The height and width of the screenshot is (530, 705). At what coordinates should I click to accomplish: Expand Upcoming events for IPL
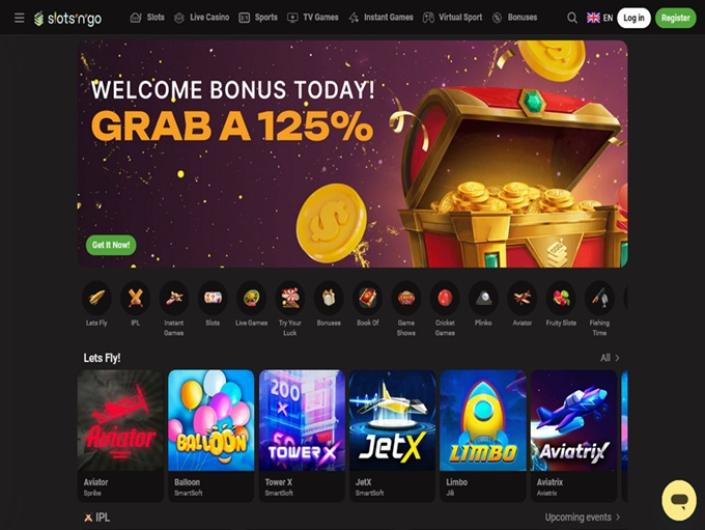583,517
